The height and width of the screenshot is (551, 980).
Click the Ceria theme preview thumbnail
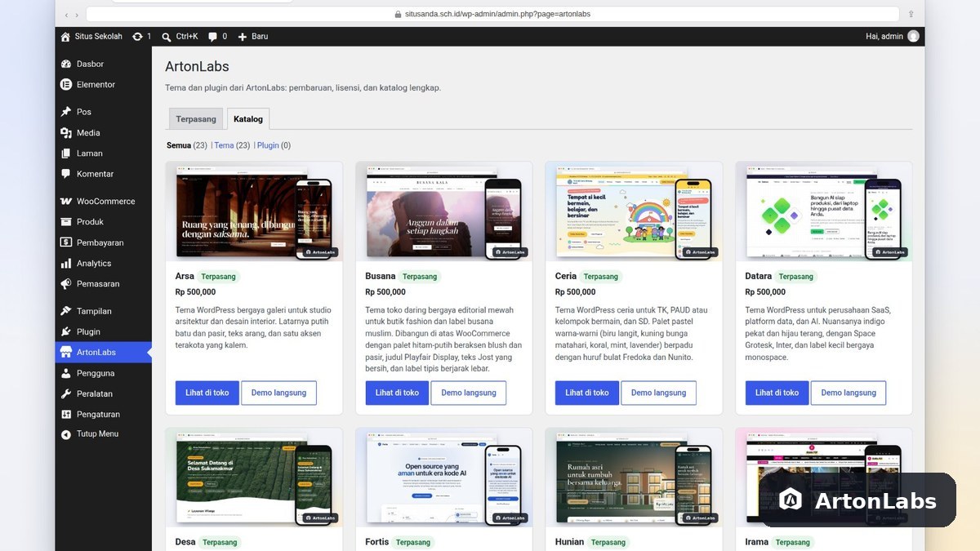pos(634,211)
